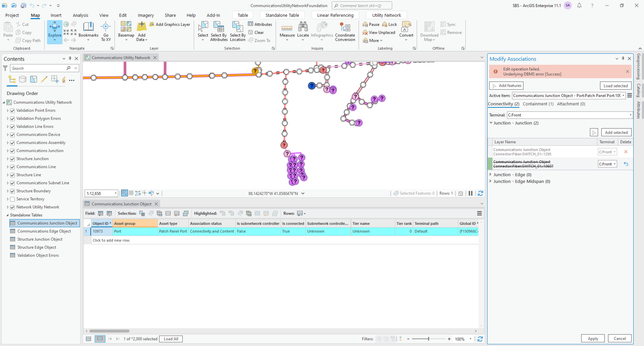Click the Load All button

point(171,339)
